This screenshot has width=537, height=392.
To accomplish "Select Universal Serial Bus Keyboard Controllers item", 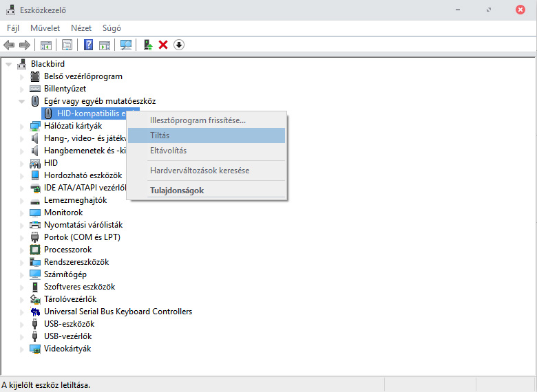I will click(x=118, y=312).
